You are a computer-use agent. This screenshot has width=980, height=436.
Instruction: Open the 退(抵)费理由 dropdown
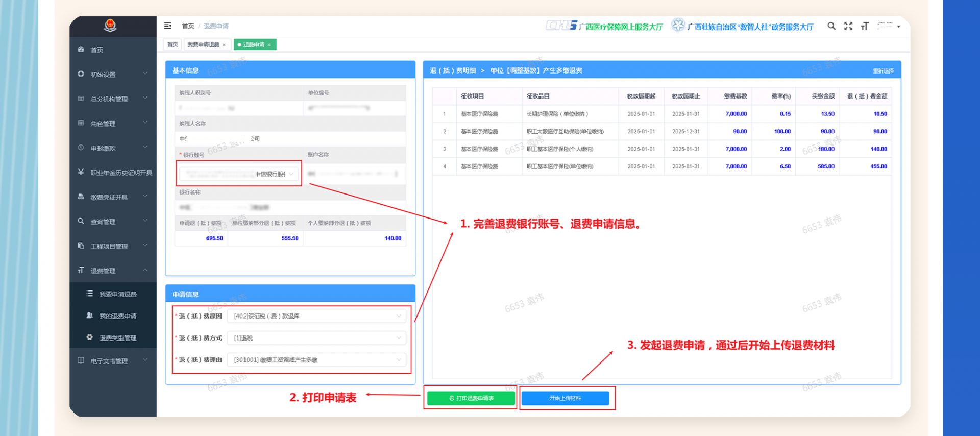[x=316, y=360]
